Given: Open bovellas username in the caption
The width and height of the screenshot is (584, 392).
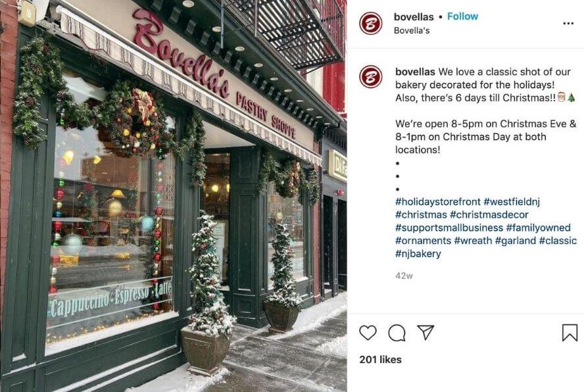Looking at the screenshot, I should 415,72.
